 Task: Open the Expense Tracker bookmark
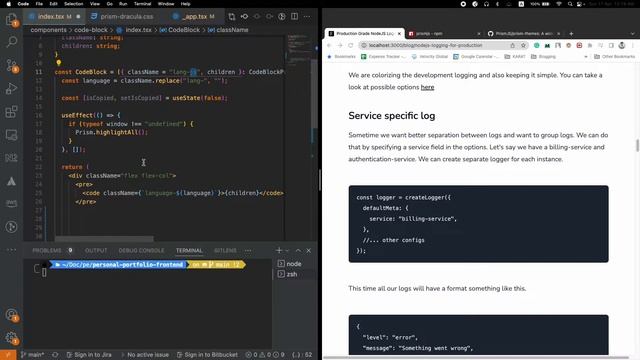pyautogui.click(x=384, y=57)
